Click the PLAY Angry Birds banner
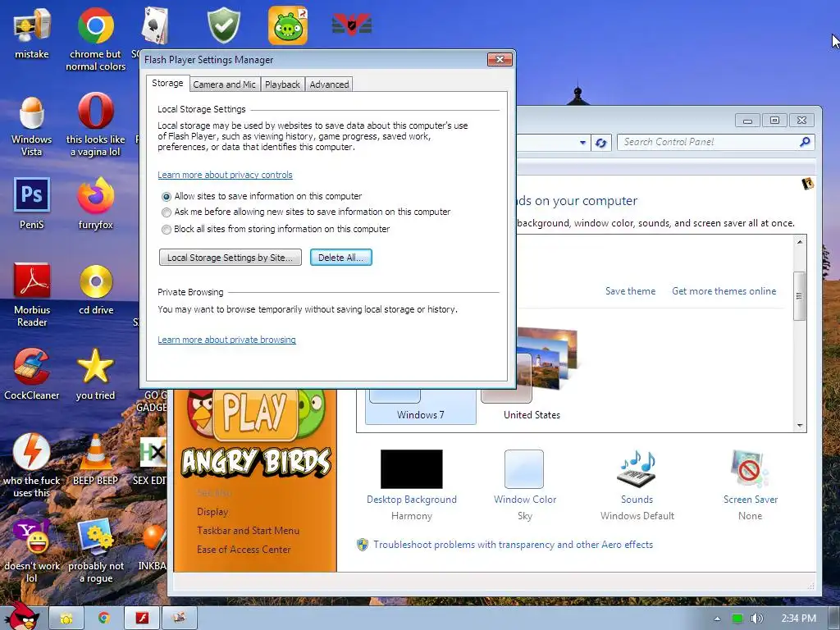 click(255, 413)
